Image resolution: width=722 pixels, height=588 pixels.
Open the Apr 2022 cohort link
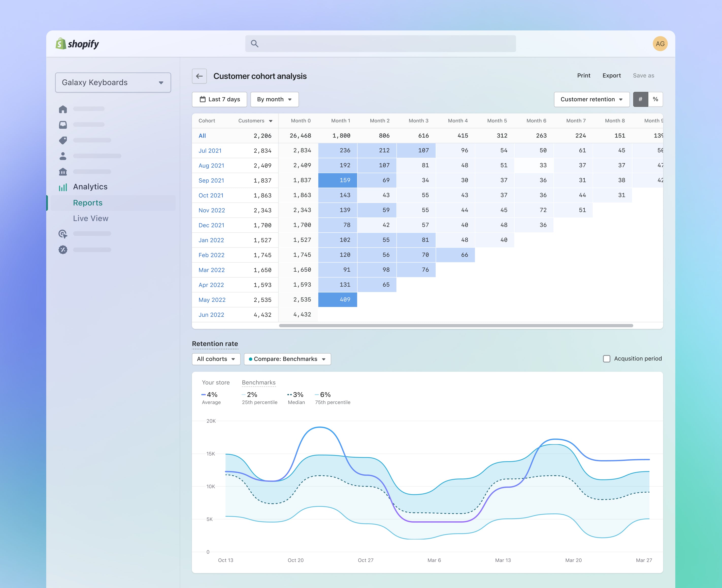tap(211, 285)
